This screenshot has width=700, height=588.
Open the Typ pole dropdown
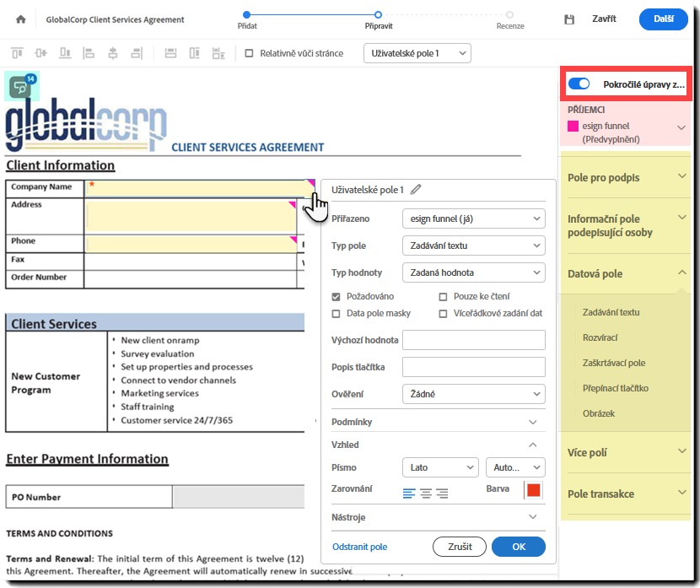click(x=474, y=245)
